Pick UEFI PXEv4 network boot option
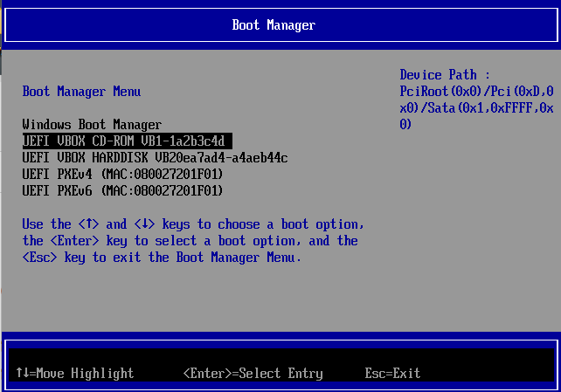Screen dimensions: 561x392 tap(122, 174)
